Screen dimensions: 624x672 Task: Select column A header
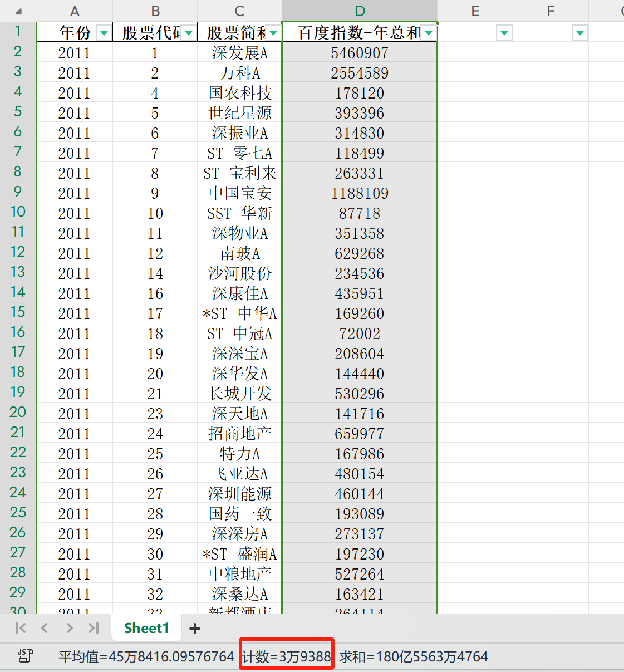click(x=75, y=11)
